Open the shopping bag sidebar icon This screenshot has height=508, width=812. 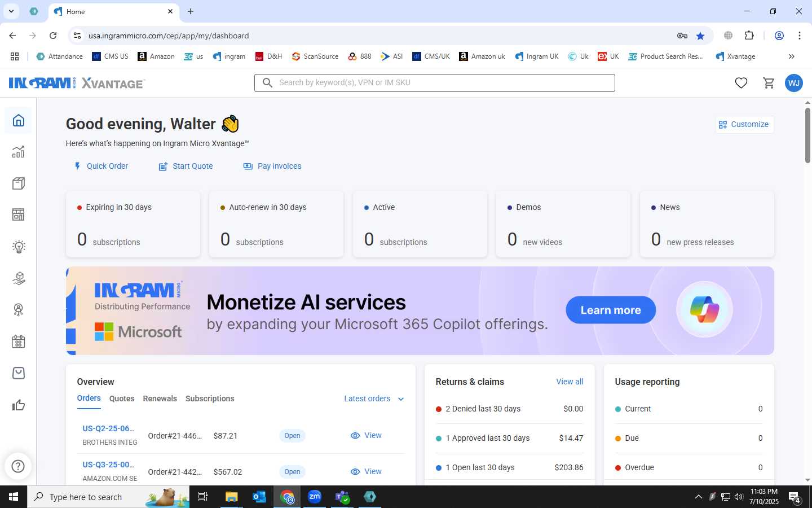(x=19, y=373)
